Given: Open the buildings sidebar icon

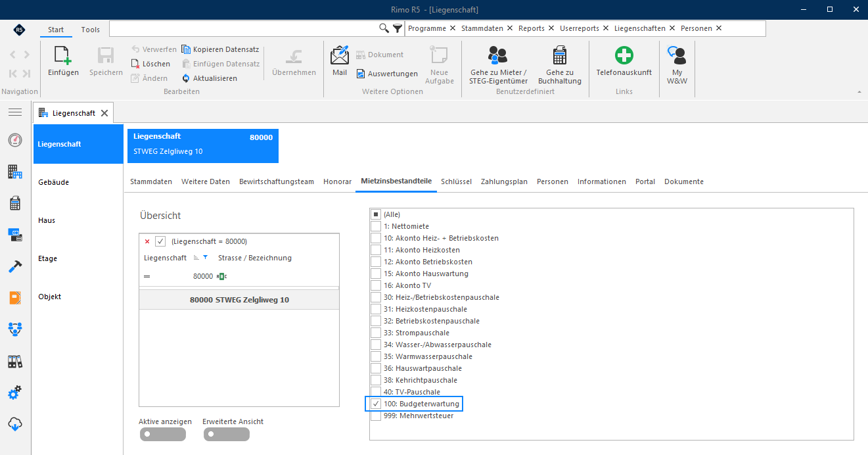Looking at the screenshot, I should point(15,172).
